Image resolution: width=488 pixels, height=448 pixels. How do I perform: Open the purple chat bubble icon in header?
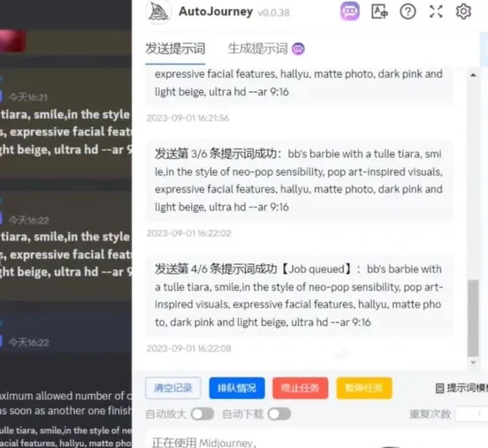[x=350, y=11]
